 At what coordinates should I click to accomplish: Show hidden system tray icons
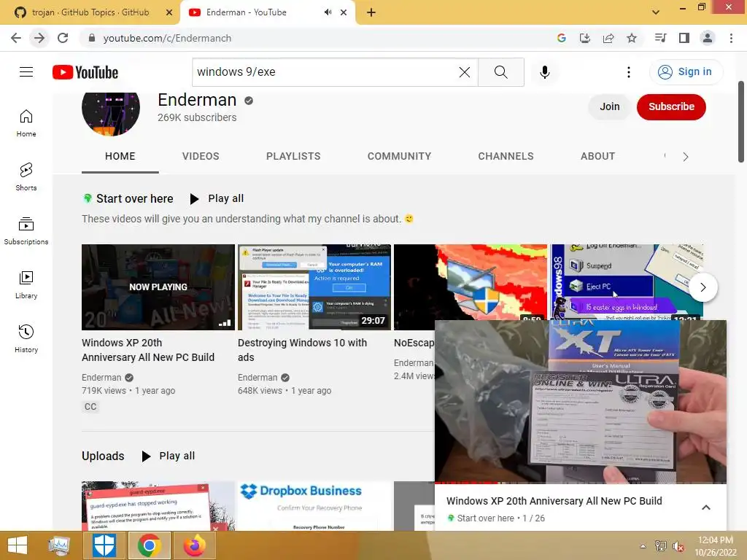tap(643, 546)
